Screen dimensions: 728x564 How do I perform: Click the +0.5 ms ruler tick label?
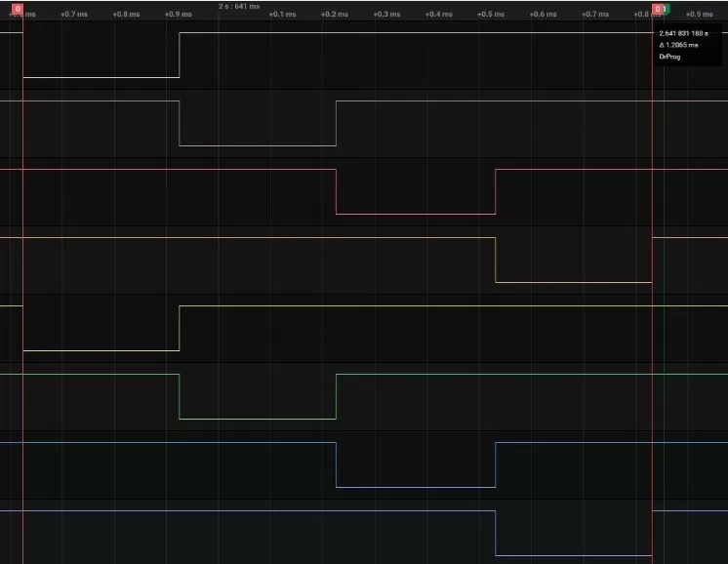coord(491,15)
